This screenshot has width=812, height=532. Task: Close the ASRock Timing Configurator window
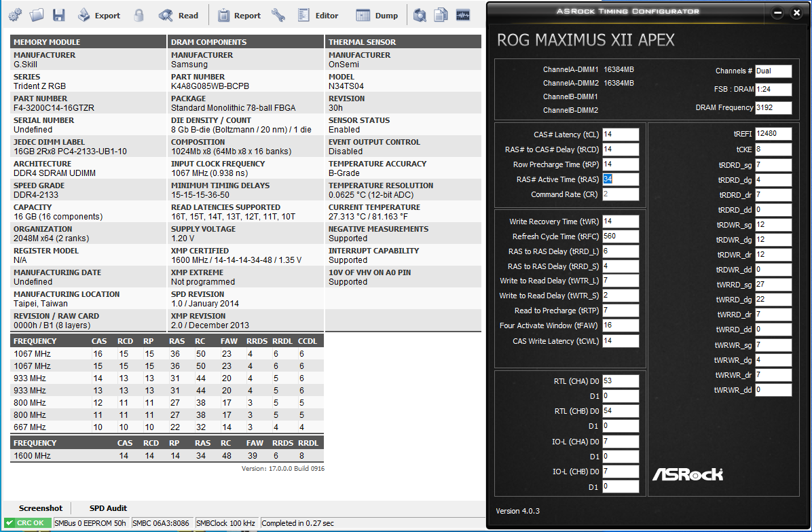[796, 13]
